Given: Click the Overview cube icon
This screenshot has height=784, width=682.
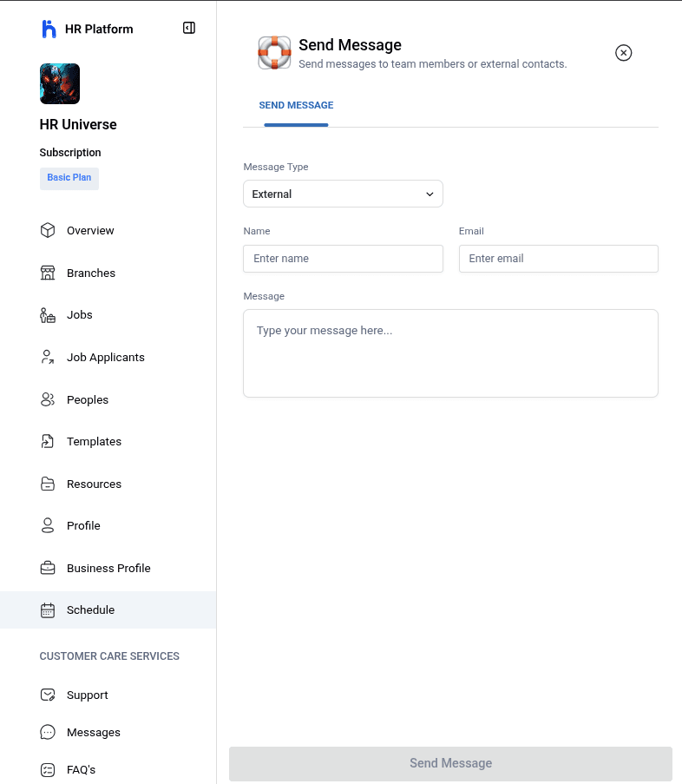Looking at the screenshot, I should point(48,231).
